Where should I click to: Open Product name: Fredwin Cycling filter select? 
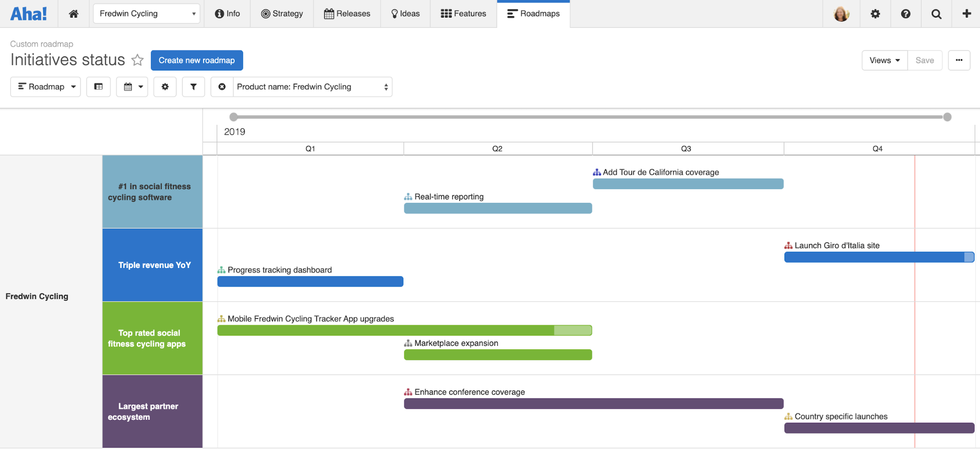pos(312,87)
